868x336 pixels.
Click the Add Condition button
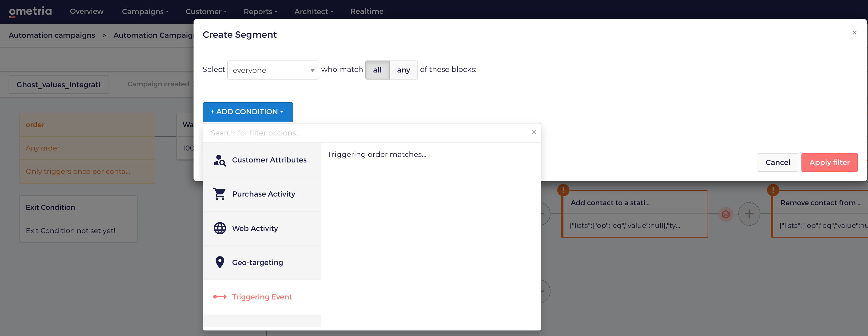[248, 112]
